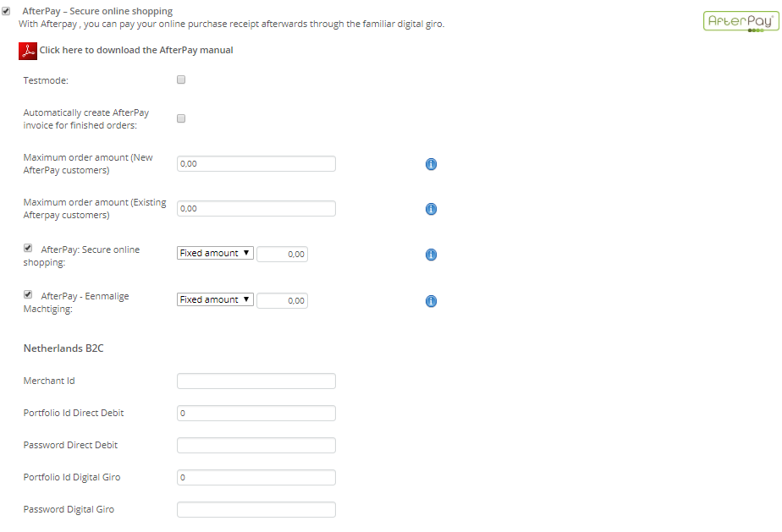Click maximum order amount field for new customers
Viewport: 782px width, 532px height.
coord(256,163)
